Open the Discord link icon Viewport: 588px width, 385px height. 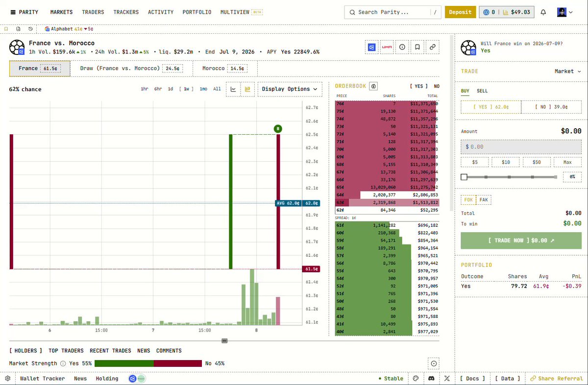pos(431,379)
